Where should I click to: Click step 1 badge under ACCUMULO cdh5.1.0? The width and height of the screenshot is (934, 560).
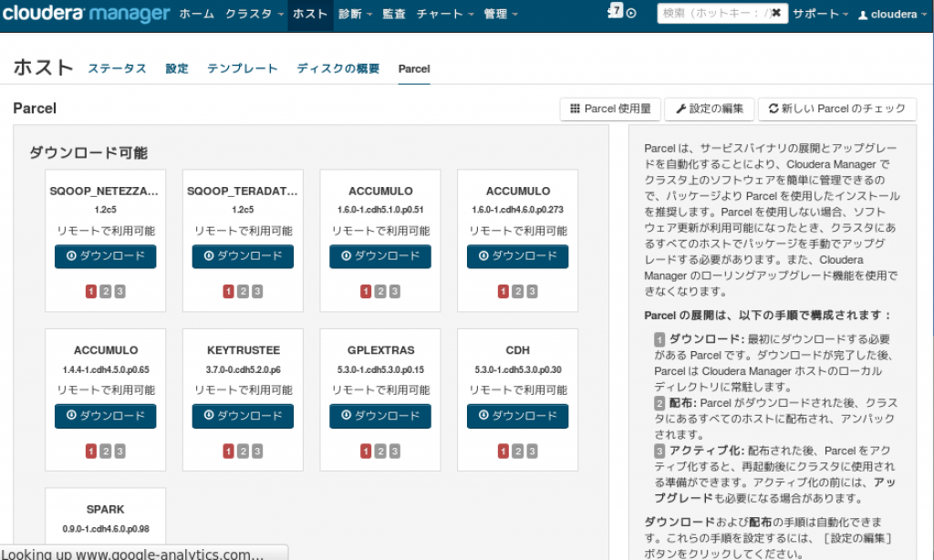(366, 291)
